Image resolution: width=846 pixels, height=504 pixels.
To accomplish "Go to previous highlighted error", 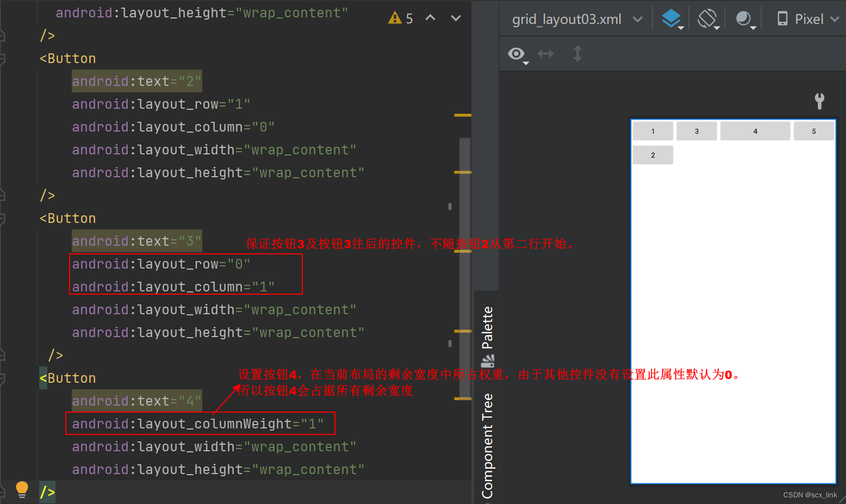I will [430, 18].
